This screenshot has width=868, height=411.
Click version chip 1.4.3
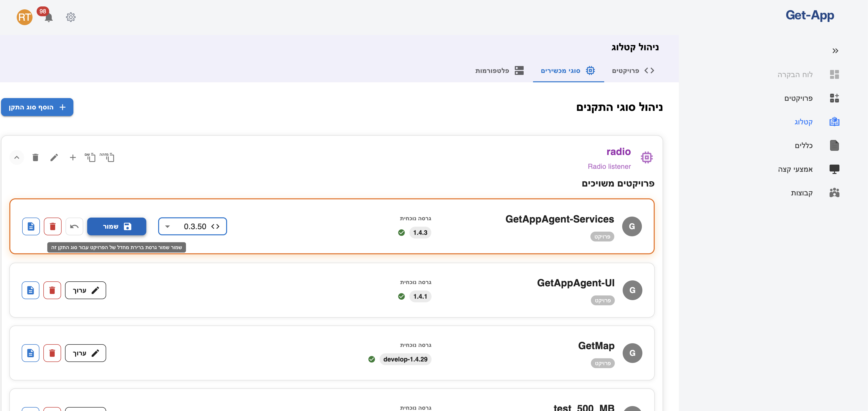pyautogui.click(x=420, y=233)
